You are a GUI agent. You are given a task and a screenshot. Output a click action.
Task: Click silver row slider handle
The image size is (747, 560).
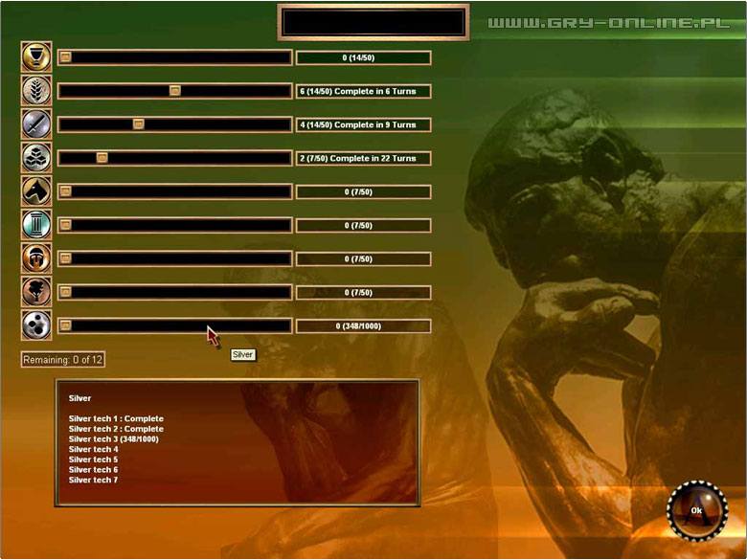click(66, 325)
